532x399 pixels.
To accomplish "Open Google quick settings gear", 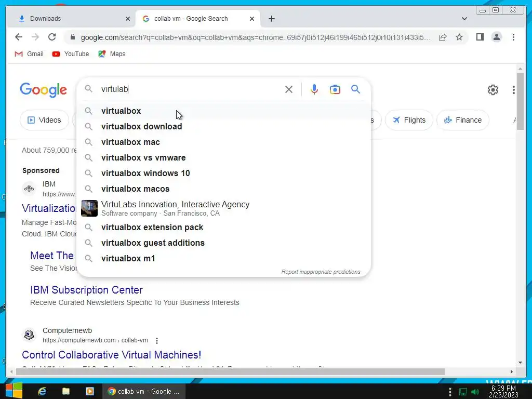I will pos(493,89).
